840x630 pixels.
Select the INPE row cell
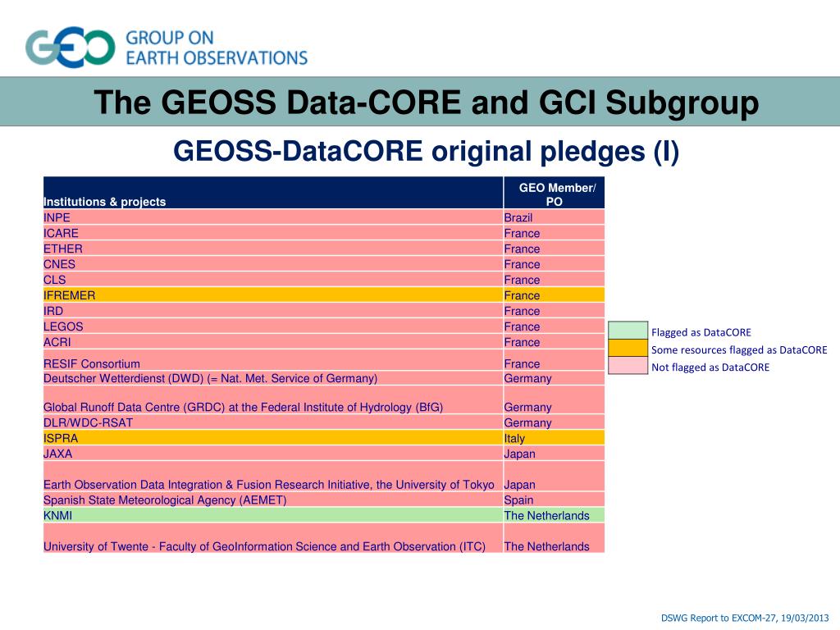tap(273, 217)
